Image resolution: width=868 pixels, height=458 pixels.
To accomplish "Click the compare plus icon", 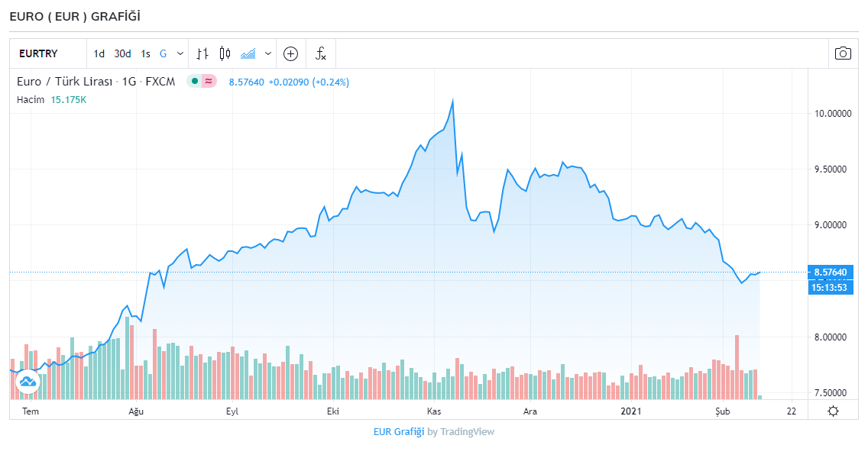I will tap(290, 53).
